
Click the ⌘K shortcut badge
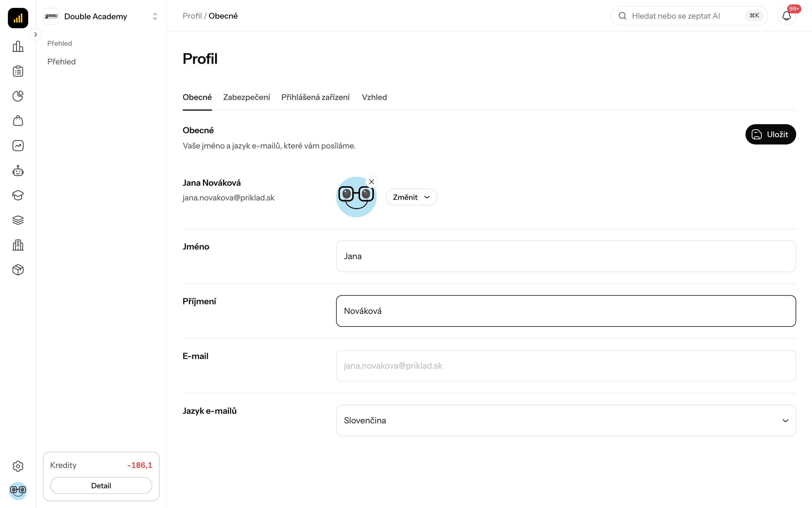(754, 16)
